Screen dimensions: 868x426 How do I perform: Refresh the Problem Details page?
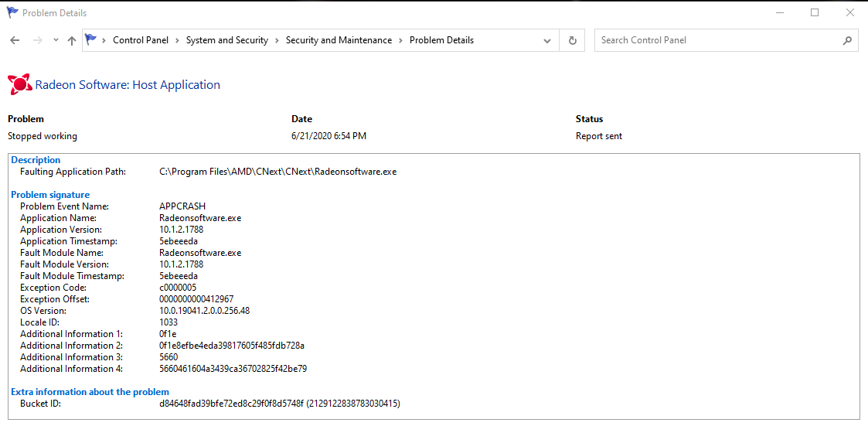(573, 40)
